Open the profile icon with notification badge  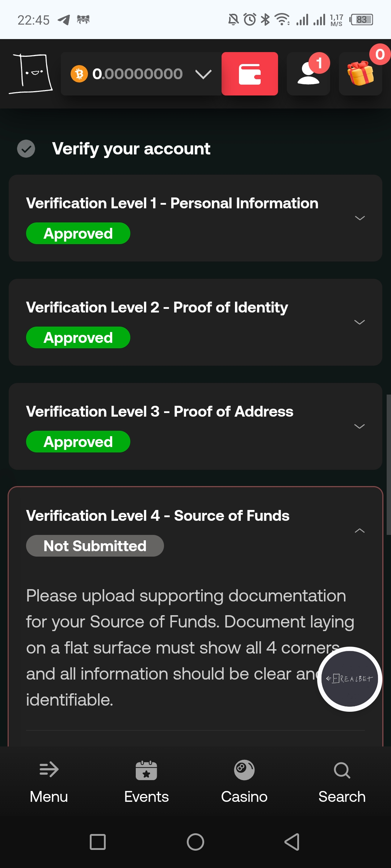point(308,74)
